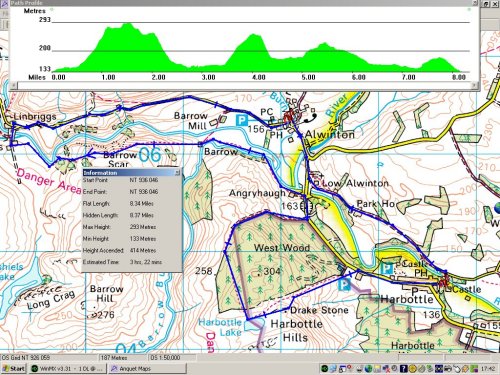Image resolution: width=500 pixels, height=375 pixels.
Task: Click the Anquet app icon in title bar
Action: point(5,4)
